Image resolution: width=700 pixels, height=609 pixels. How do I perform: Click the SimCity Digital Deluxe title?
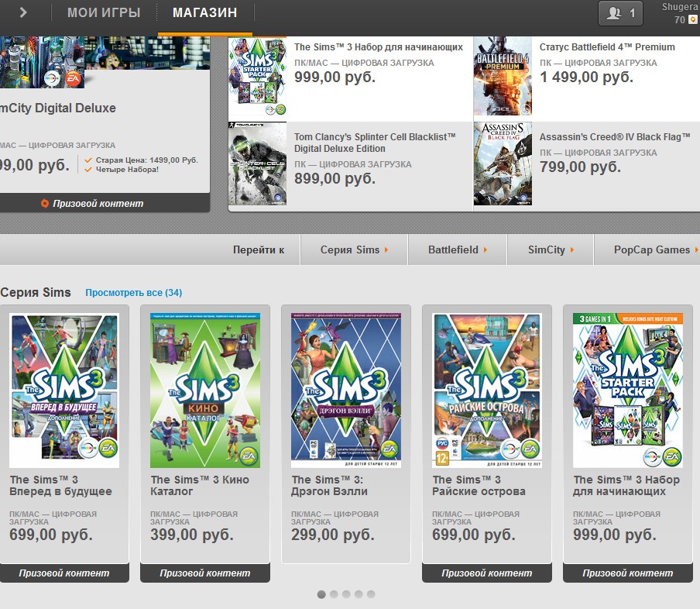pos(58,108)
